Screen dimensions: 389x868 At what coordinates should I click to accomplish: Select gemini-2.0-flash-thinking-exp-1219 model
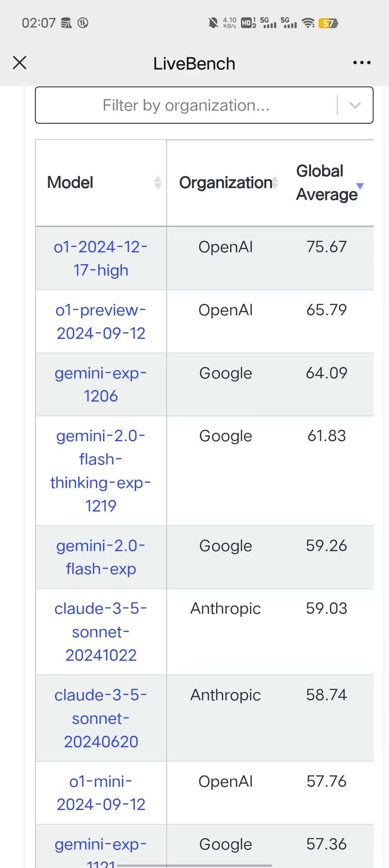point(101,470)
